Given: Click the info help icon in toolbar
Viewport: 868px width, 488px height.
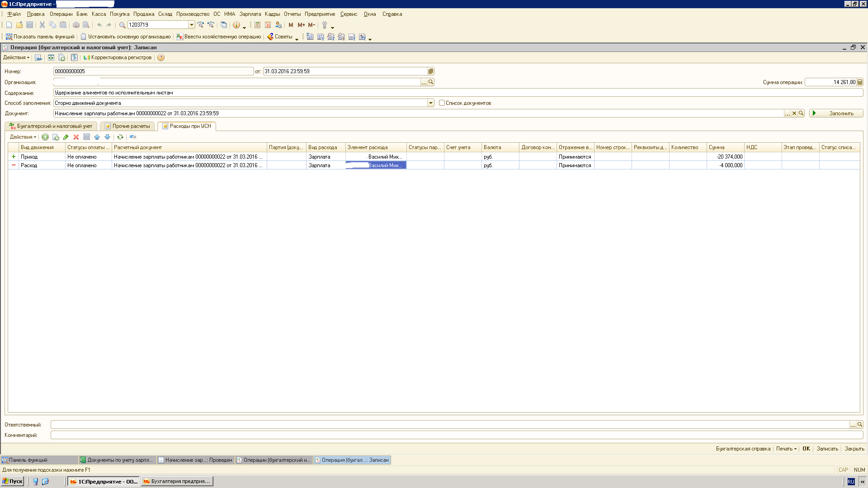Looking at the screenshot, I should coord(236,25).
